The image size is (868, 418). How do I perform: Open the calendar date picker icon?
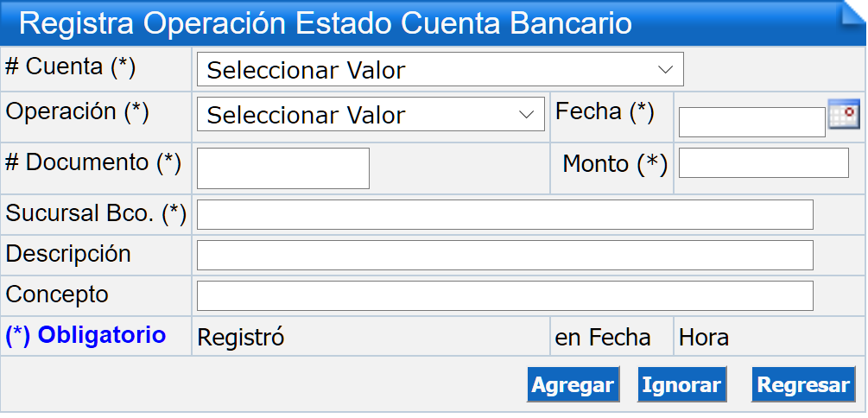(844, 114)
